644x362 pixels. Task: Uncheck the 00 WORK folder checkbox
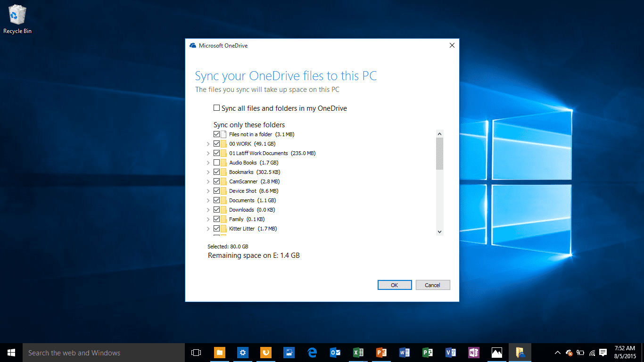click(217, 144)
